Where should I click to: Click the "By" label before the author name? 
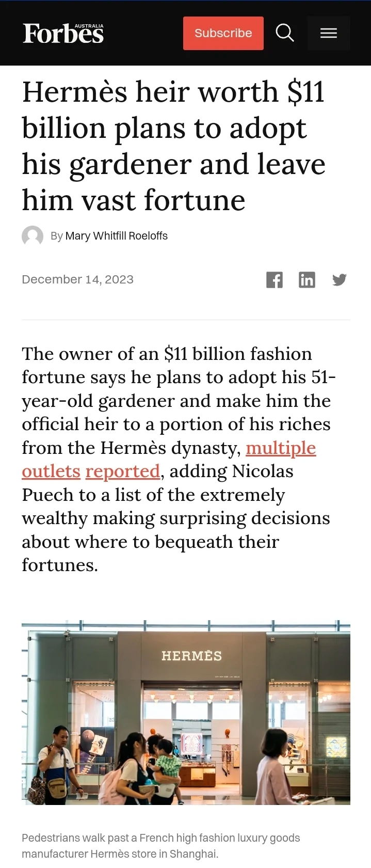click(57, 236)
